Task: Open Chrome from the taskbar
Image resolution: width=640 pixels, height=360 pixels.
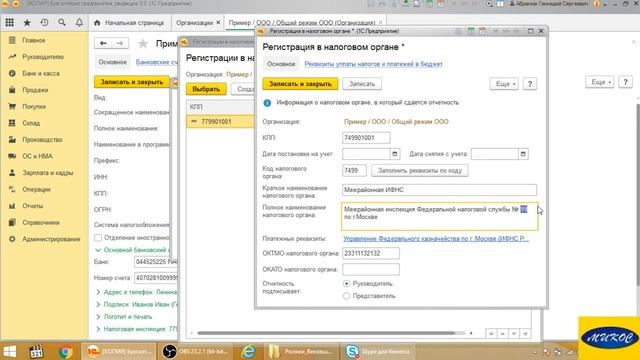Action: [65, 351]
